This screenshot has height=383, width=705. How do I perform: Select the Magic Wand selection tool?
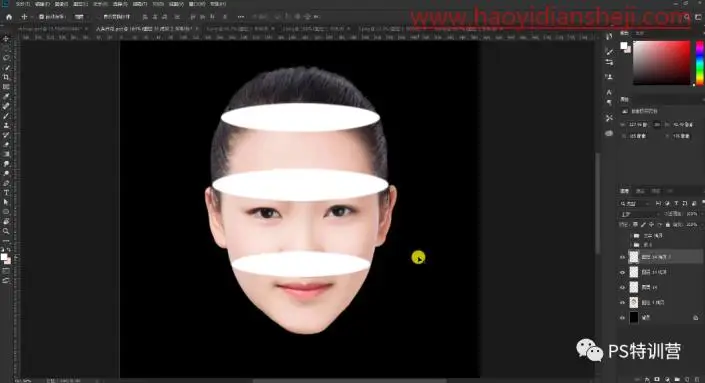pos(6,68)
